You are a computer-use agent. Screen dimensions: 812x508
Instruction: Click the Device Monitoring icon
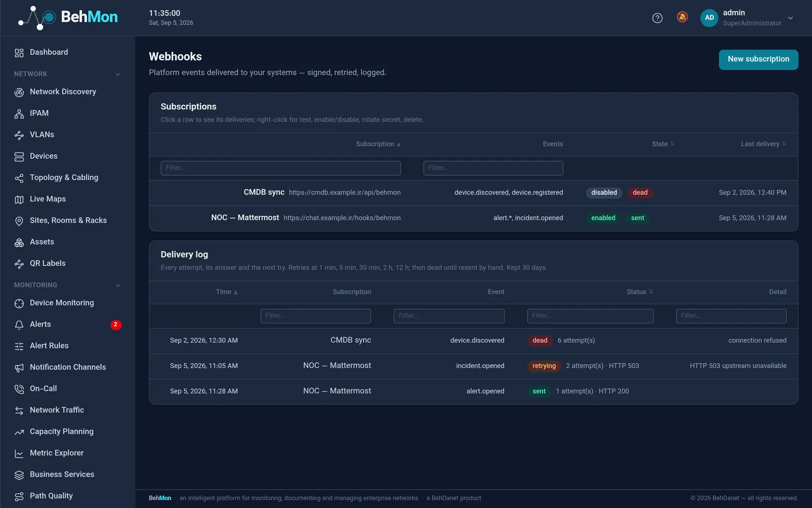click(x=19, y=303)
